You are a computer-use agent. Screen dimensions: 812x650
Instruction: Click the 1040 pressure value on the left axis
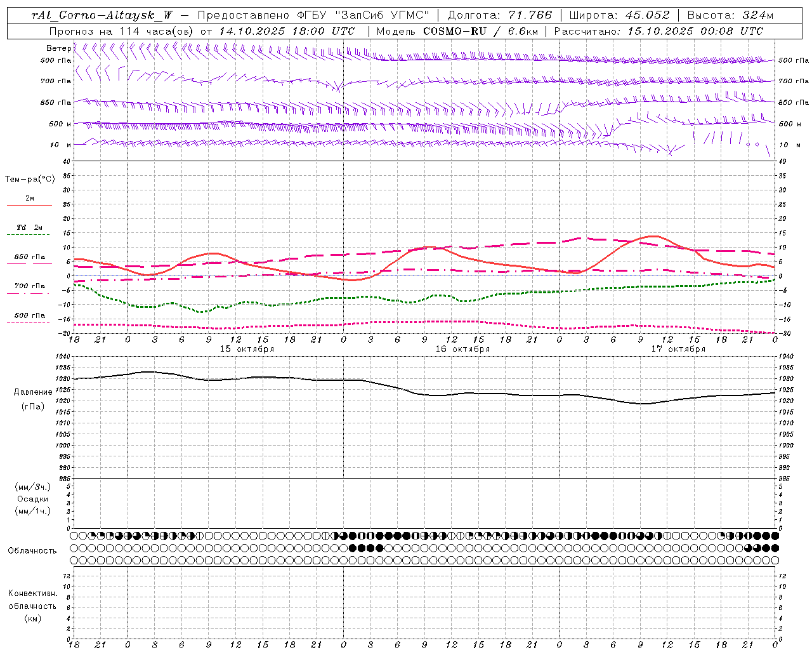63,357
